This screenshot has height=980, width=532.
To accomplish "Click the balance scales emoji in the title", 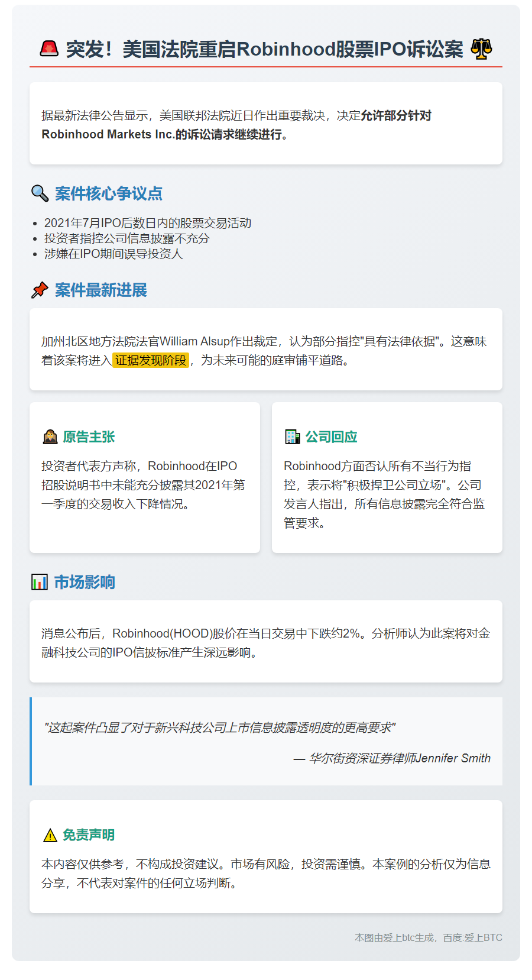I will pos(481,49).
